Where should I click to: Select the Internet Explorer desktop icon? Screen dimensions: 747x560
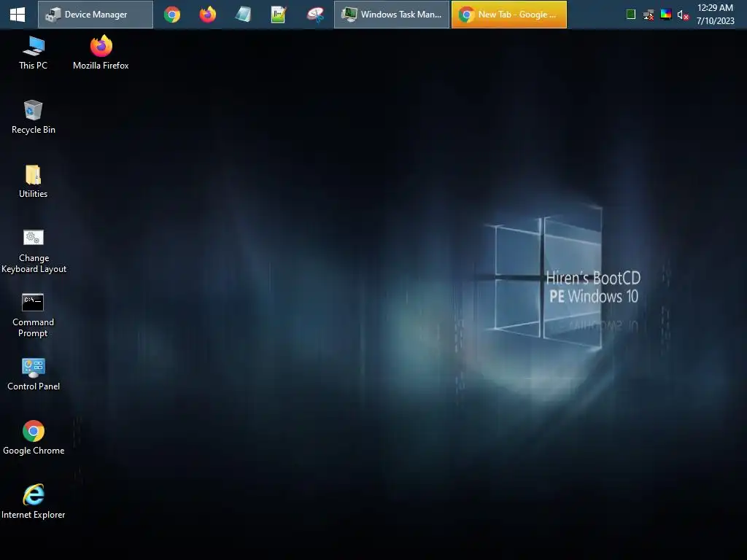[x=34, y=502]
